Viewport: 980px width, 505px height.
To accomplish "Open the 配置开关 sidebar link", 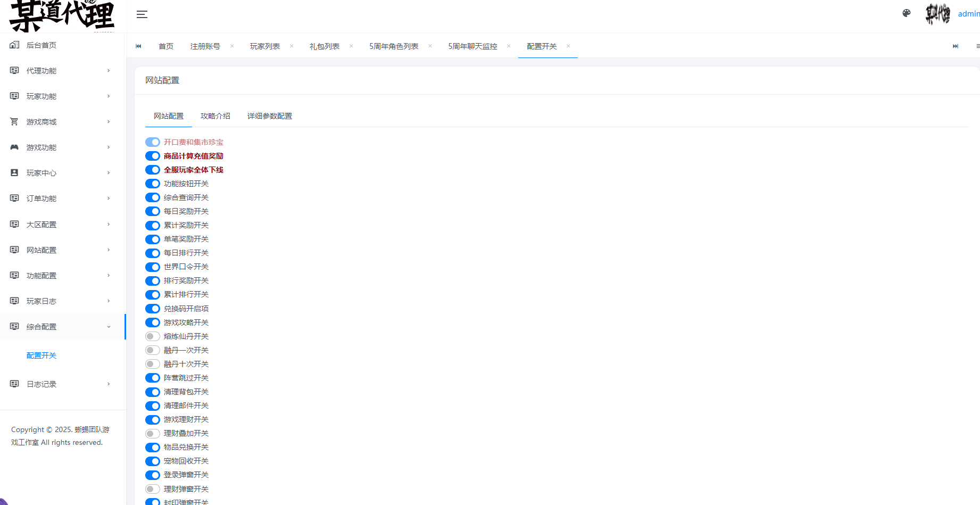I will [41, 355].
